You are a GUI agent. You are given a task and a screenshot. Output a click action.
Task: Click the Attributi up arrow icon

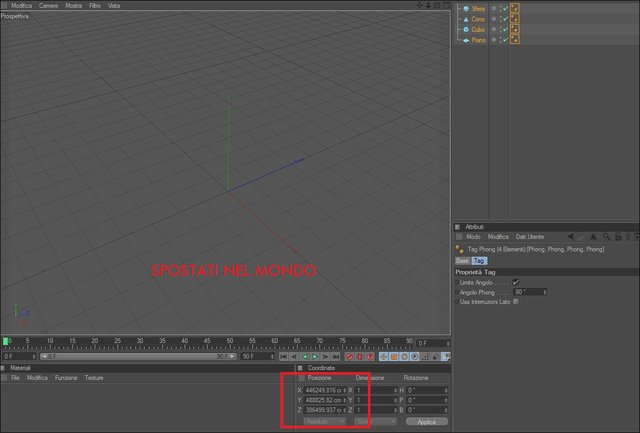[x=593, y=237]
